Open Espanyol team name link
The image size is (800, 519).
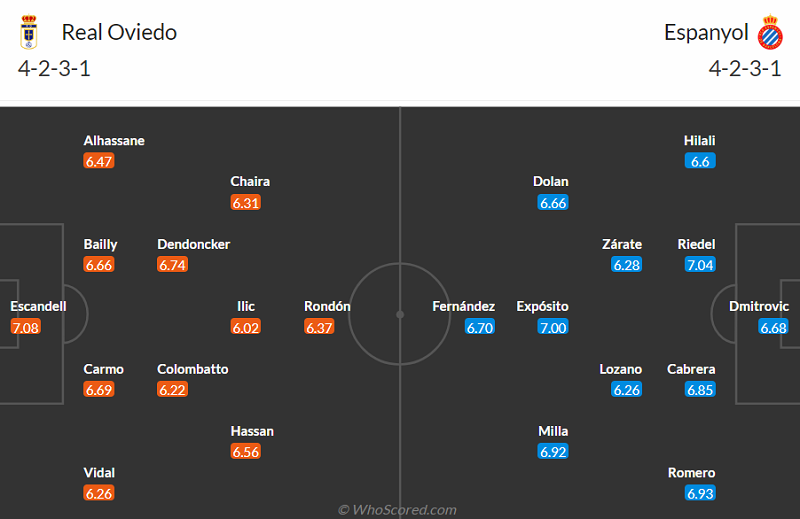[706, 32]
